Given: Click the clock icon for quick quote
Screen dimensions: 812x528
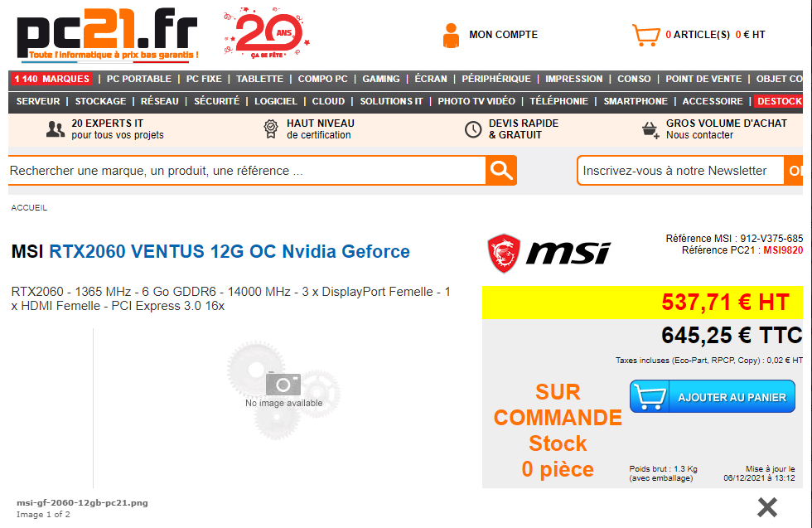Looking at the screenshot, I should tap(473, 129).
